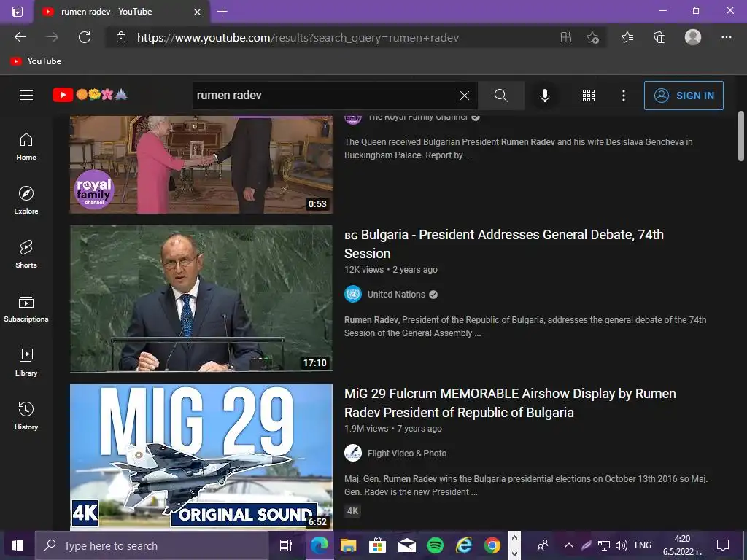Open Microsoft Store from the taskbar

[377, 545]
